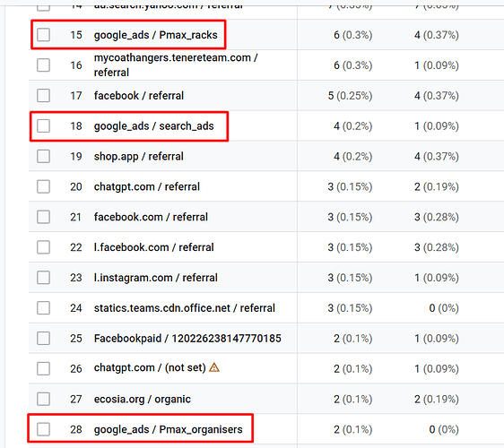
Task: Click the google_ads / Pmax_racks source label
Action: tap(155, 35)
